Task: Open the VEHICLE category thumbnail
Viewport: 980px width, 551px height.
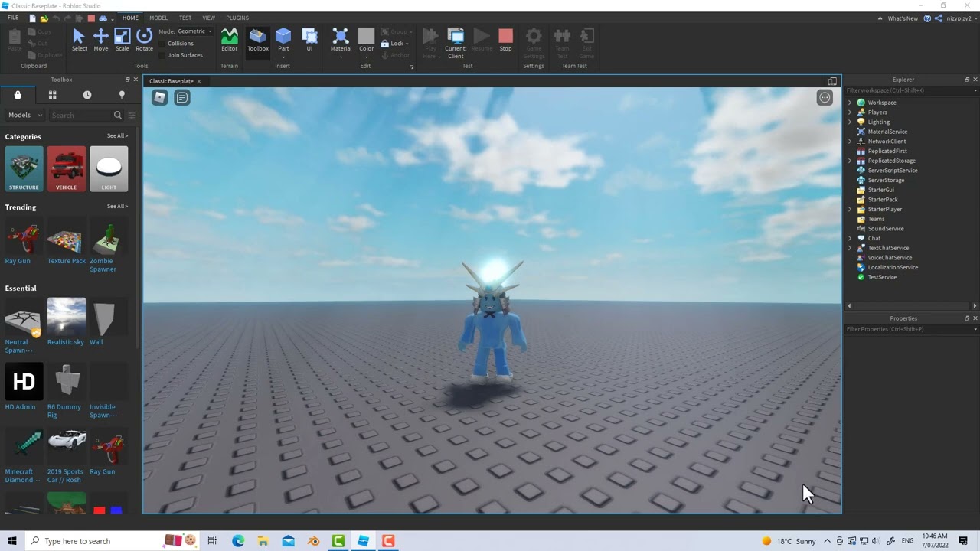Action: (x=67, y=168)
